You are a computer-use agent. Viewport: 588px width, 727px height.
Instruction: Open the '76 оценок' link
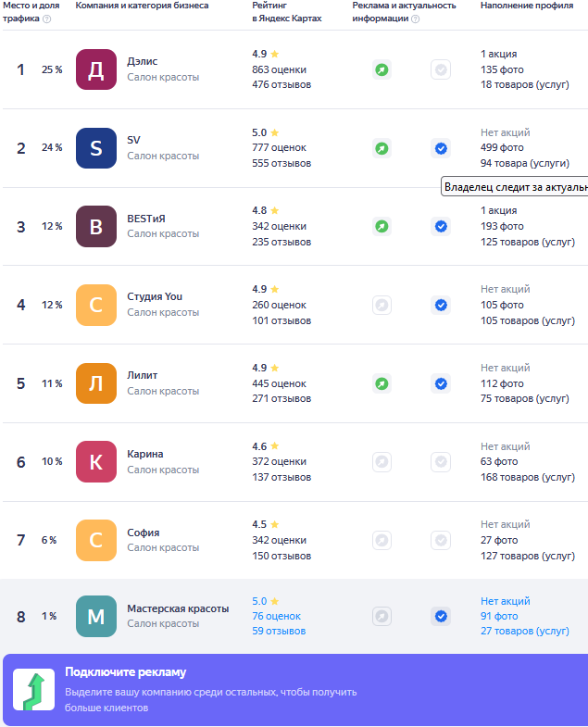click(276, 616)
